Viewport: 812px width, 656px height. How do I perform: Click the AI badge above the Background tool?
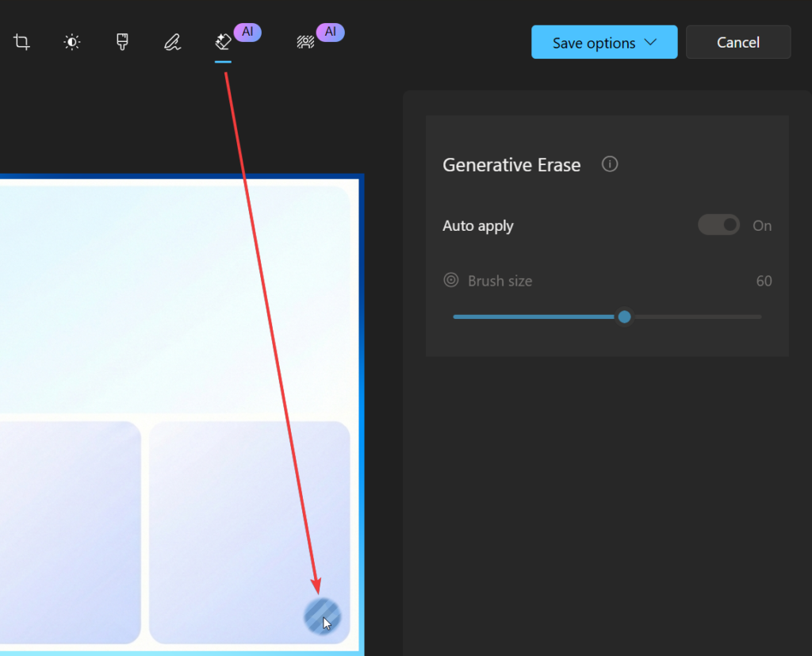(x=330, y=32)
